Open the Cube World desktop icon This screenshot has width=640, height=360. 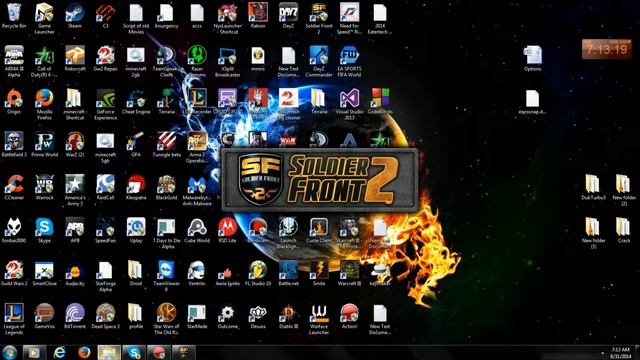(197, 231)
